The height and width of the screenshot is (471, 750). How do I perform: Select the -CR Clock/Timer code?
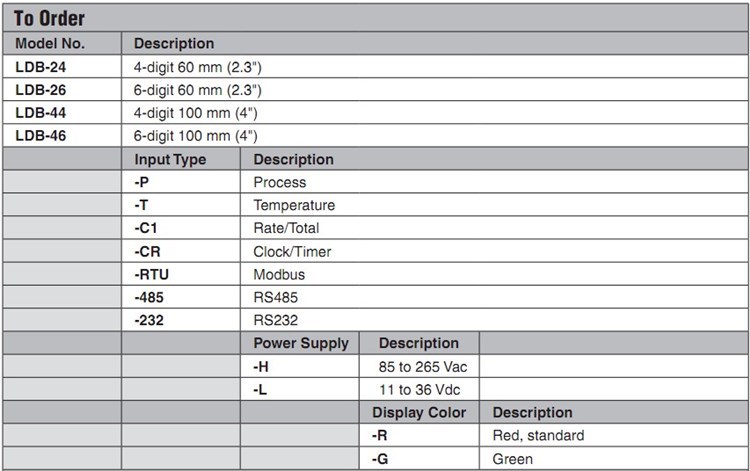(147, 251)
